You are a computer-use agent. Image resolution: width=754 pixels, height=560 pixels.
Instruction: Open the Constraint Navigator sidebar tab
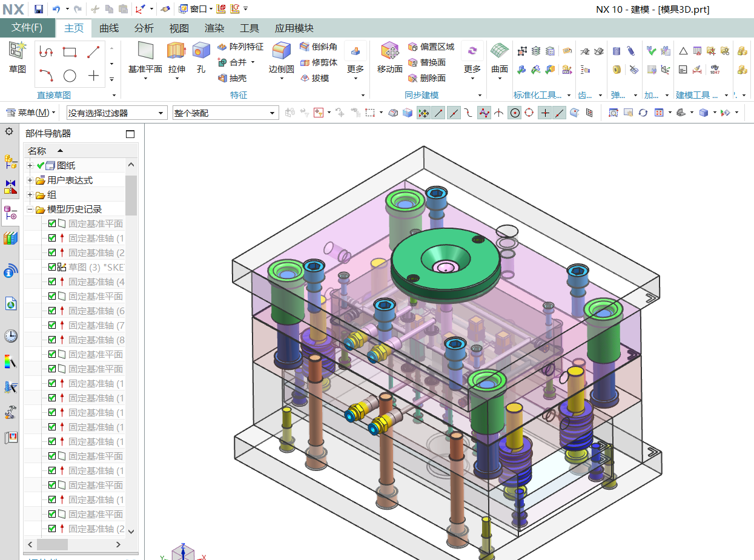[10, 187]
